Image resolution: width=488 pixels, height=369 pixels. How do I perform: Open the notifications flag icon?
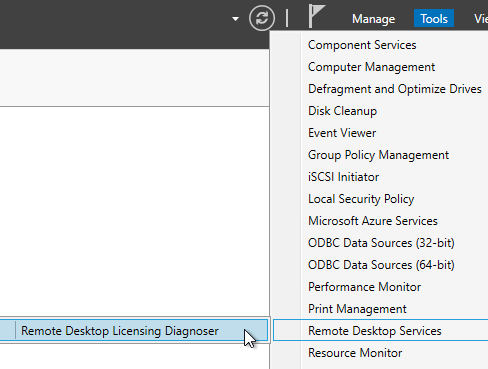[x=316, y=16]
